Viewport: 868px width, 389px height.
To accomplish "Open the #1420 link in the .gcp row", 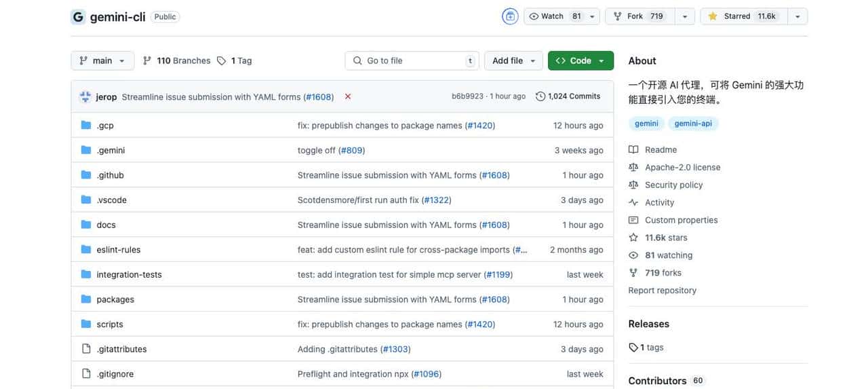I will tap(480, 126).
